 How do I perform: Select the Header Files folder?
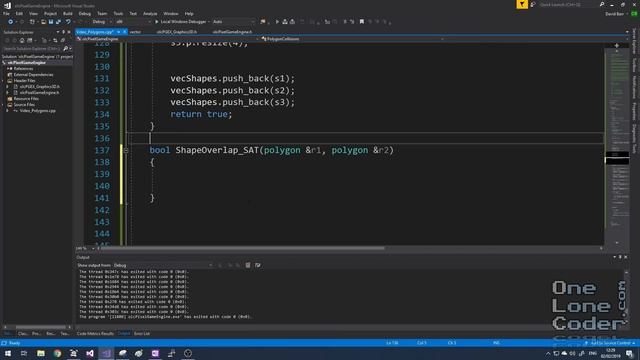[x=24, y=81]
